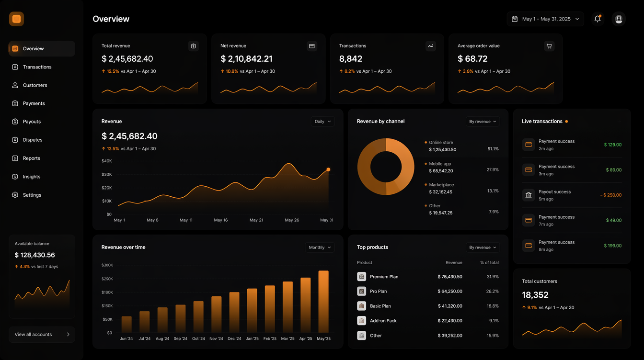644x360 pixels.
Task: Click the Total revenue card icon
Action: [x=194, y=46]
